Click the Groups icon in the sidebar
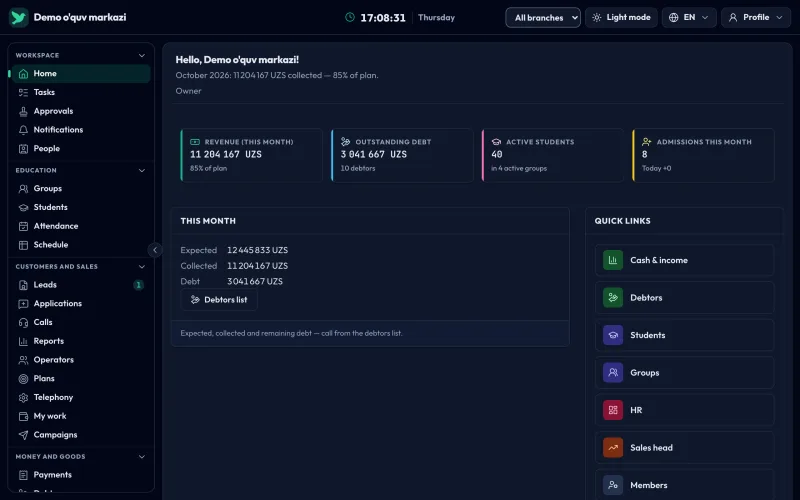The height and width of the screenshot is (500, 800). tap(23, 189)
